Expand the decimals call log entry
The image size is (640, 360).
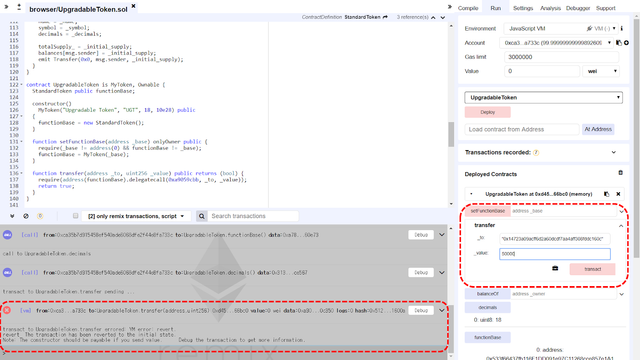442,273
